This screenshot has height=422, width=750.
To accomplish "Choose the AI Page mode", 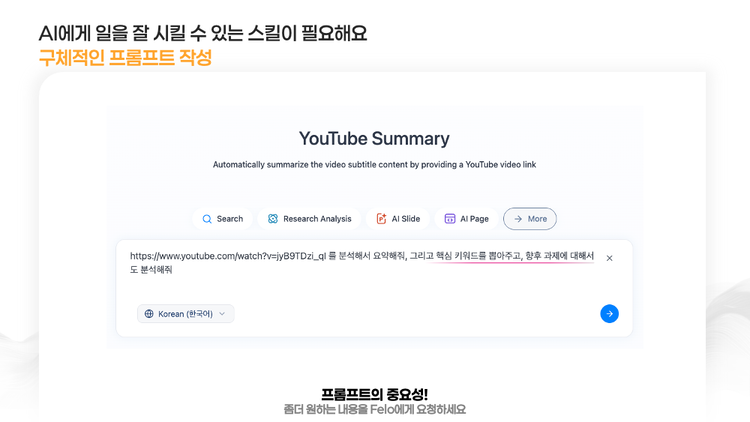I will pos(466,219).
